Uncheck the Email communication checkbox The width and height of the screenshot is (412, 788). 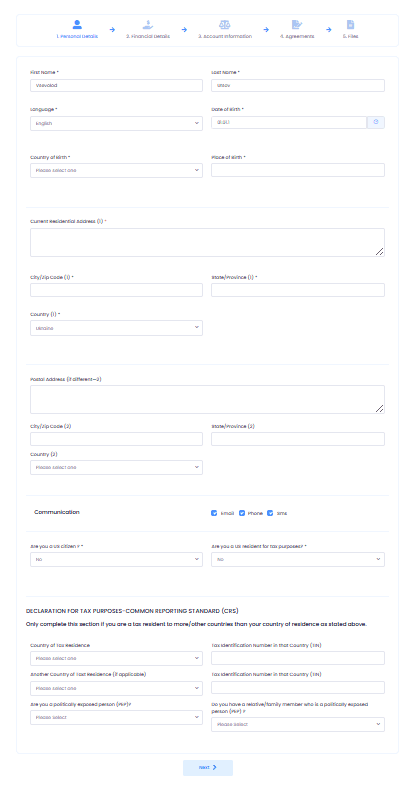214,513
